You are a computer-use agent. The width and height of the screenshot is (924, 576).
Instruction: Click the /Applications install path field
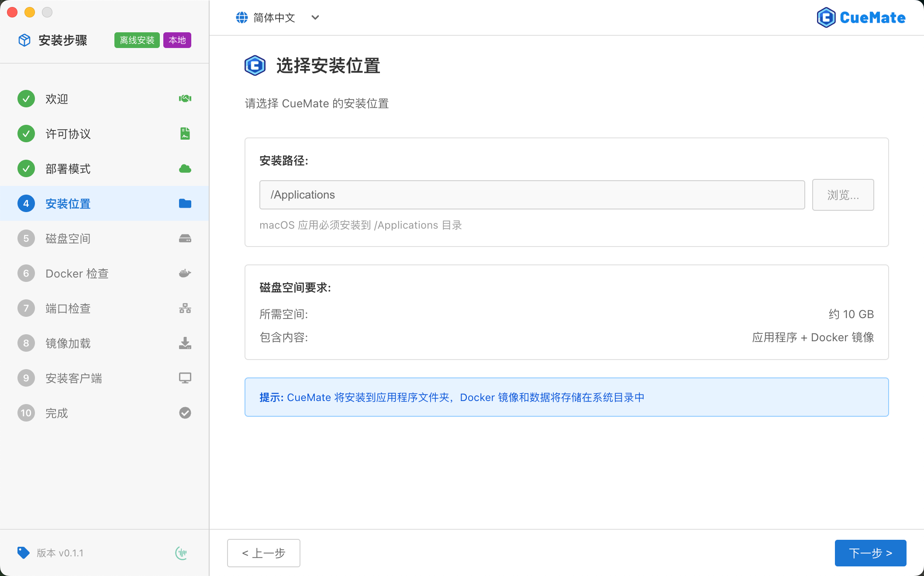531,195
